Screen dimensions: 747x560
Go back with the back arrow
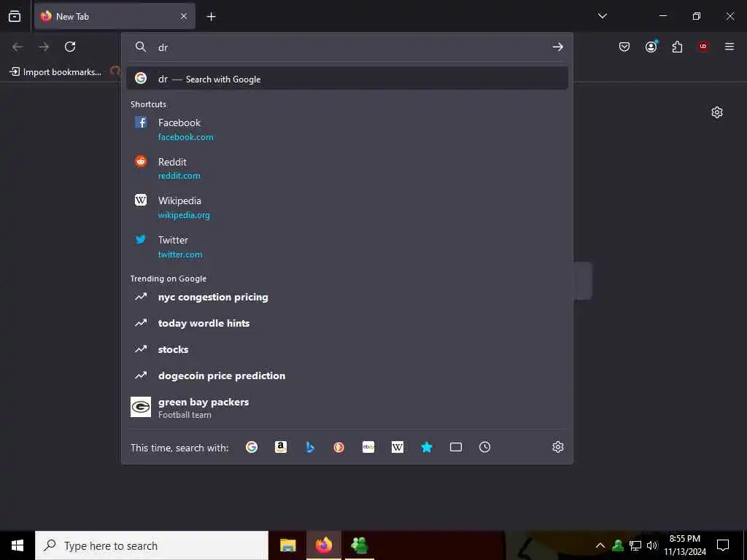coord(18,47)
